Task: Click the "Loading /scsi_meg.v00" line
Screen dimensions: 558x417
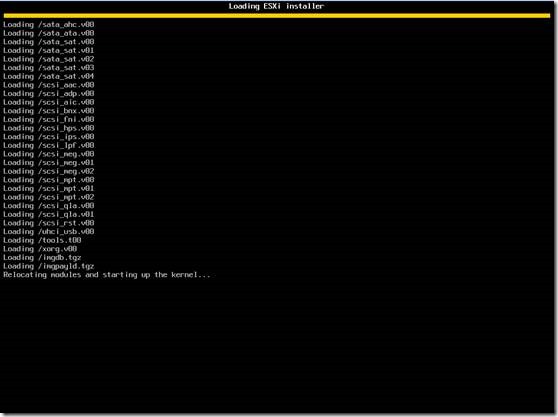Action: coord(49,154)
